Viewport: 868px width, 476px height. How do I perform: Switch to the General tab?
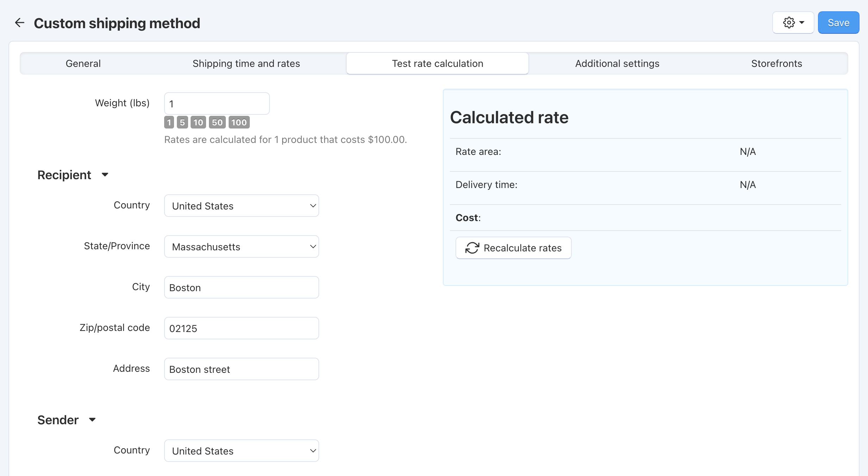coord(83,63)
